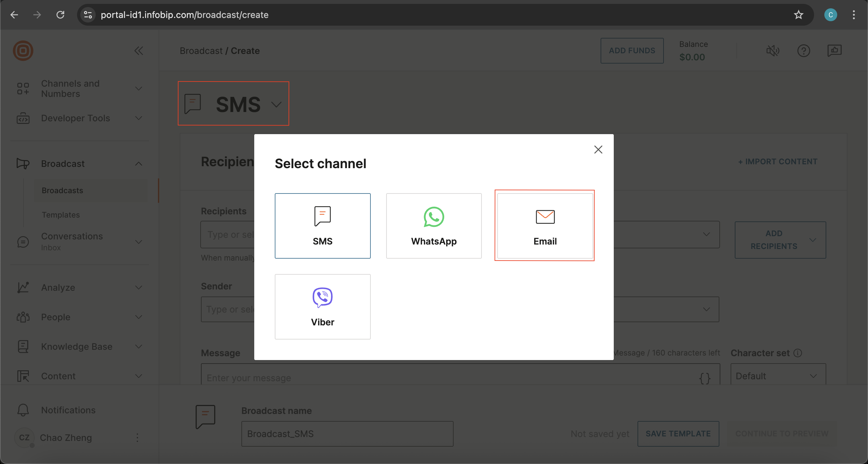Viewport: 868px width, 464px height.
Task: Open Notifications bell icon
Action: 23,410
